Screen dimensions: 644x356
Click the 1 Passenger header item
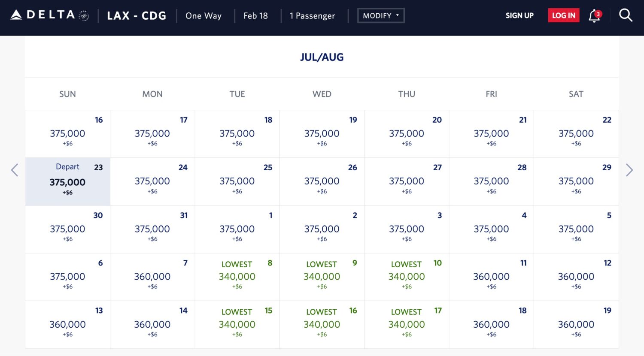coord(312,16)
